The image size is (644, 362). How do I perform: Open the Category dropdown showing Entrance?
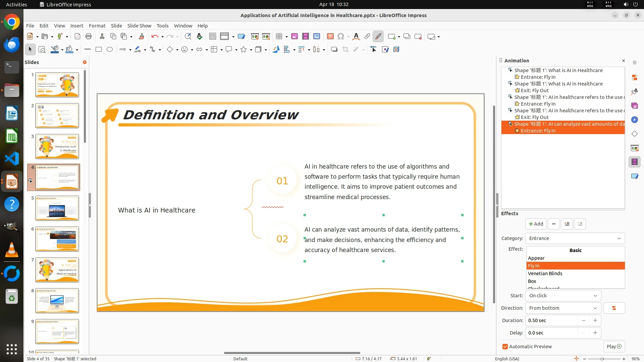pyautogui.click(x=575, y=238)
